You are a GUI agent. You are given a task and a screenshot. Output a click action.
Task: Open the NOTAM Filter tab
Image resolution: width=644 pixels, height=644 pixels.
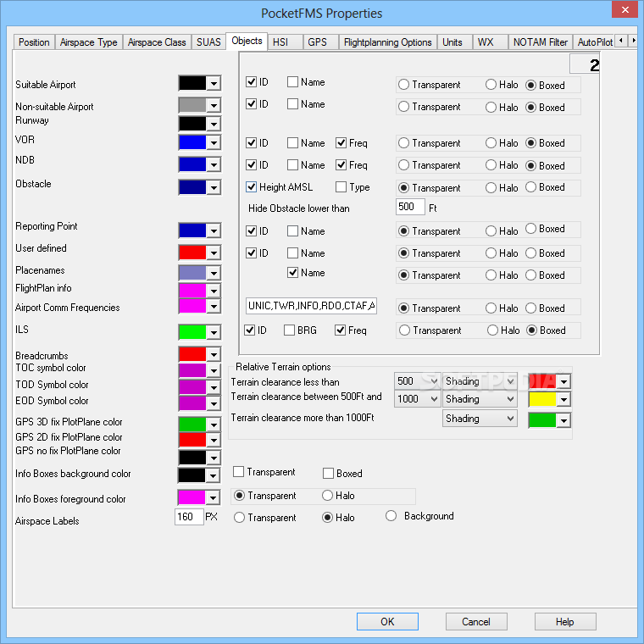point(540,42)
